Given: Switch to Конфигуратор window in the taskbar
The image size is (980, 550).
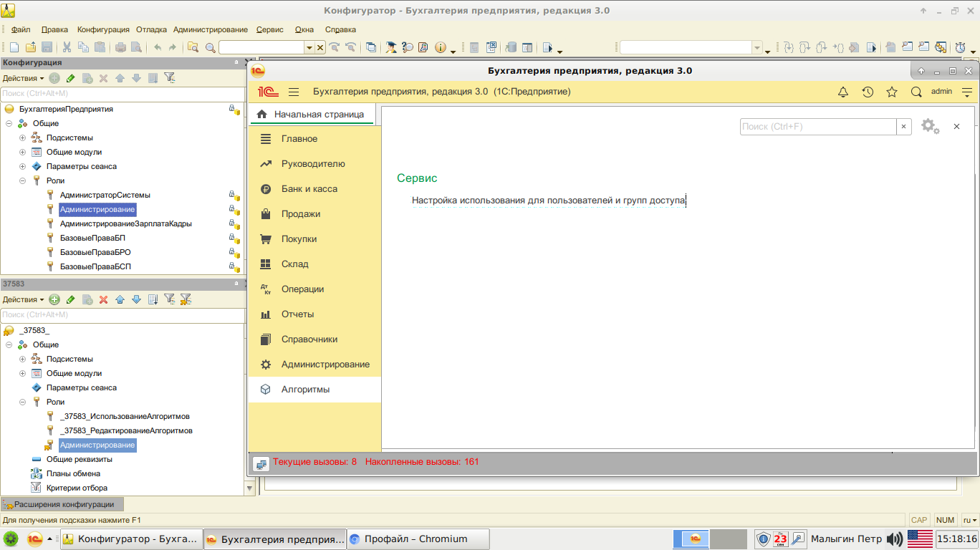Looking at the screenshot, I should click(x=132, y=539).
